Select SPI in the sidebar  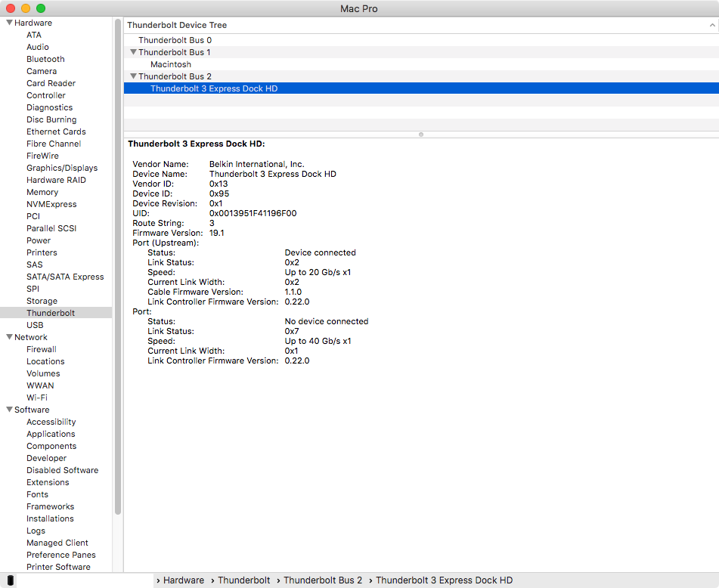click(33, 289)
